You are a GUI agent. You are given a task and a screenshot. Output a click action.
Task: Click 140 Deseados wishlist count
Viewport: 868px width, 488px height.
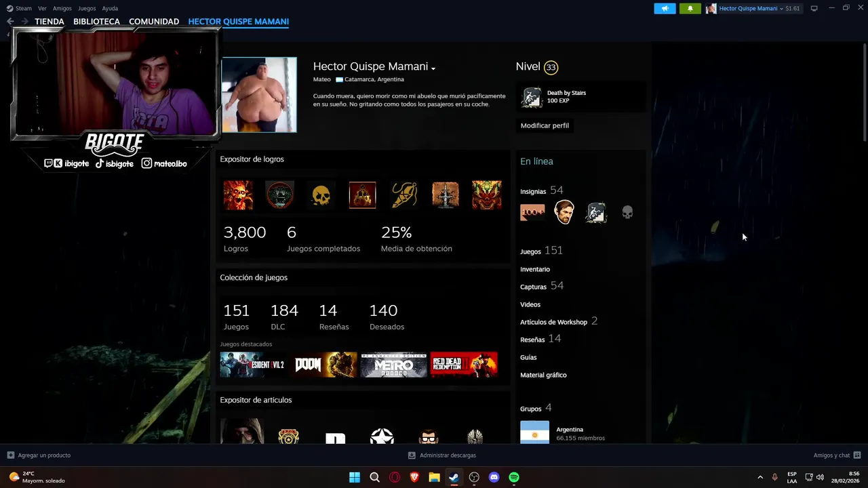coord(387,317)
